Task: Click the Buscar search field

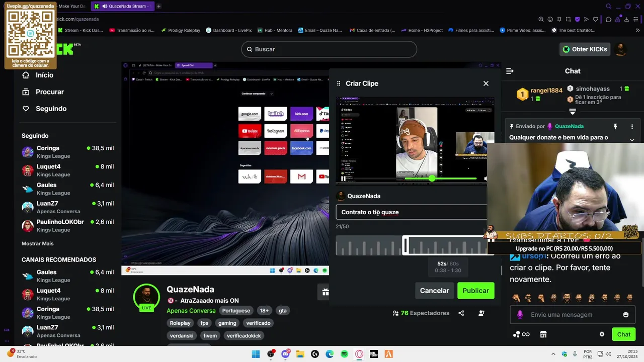Action: (329, 49)
